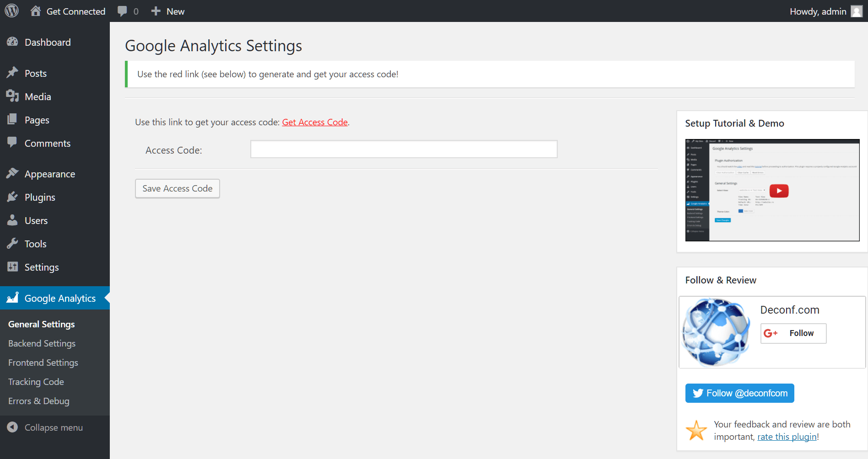The width and height of the screenshot is (868, 459).
Task: Open the Plugins menu
Action: coord(55,197)
